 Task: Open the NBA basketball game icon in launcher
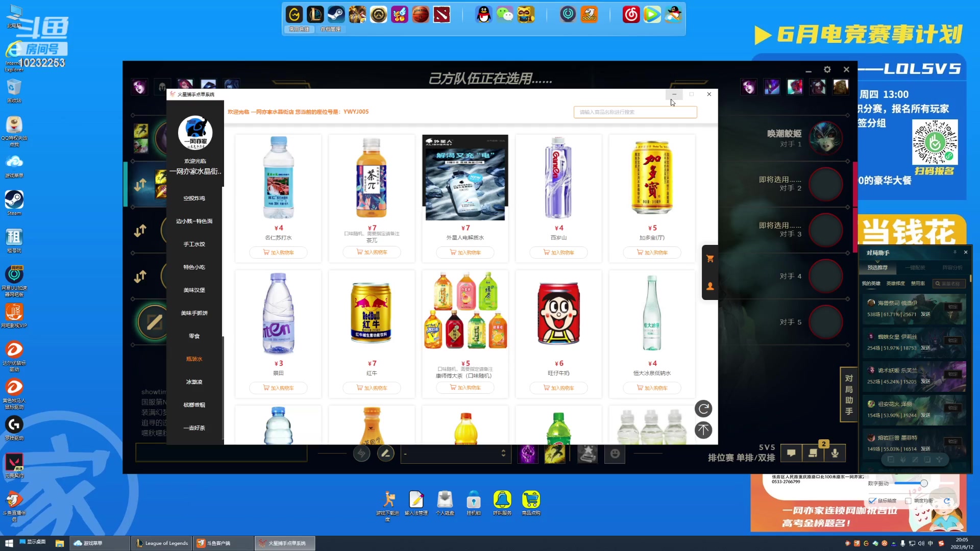pos(421,14)
